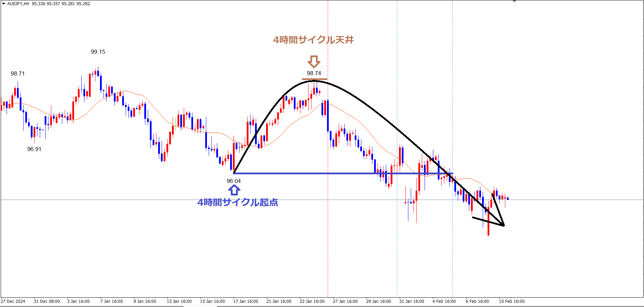Click the 27 Dec 2024 date label
Image resolution: width=644 pixels, height=307 pixels.
[13, 301]
